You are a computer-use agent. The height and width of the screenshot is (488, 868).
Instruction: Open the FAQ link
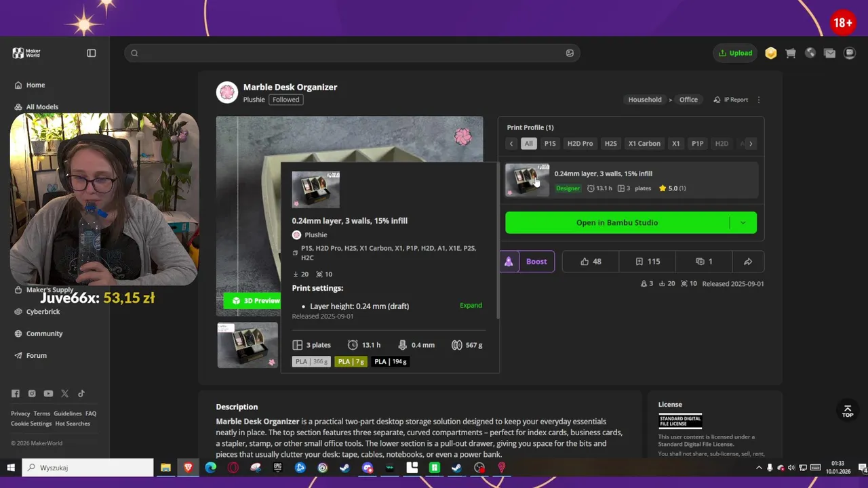click(x=91, y=413)
